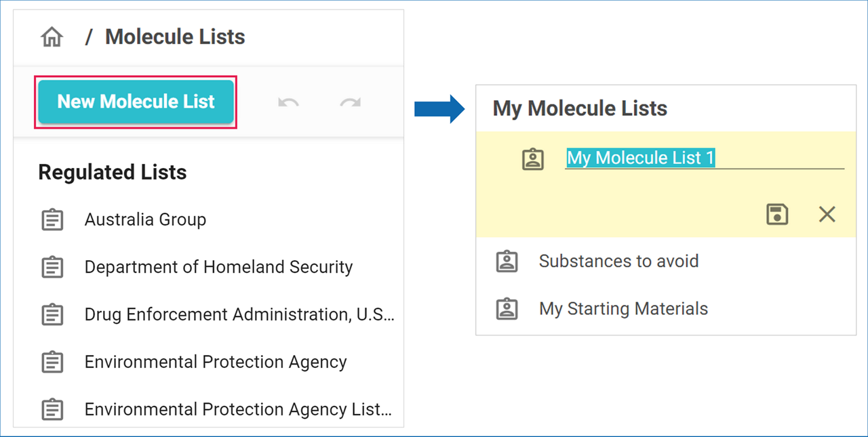868x437 pixels.
Task: Open the Environmental Protection Agency list
Action: (x=216, y=362)
